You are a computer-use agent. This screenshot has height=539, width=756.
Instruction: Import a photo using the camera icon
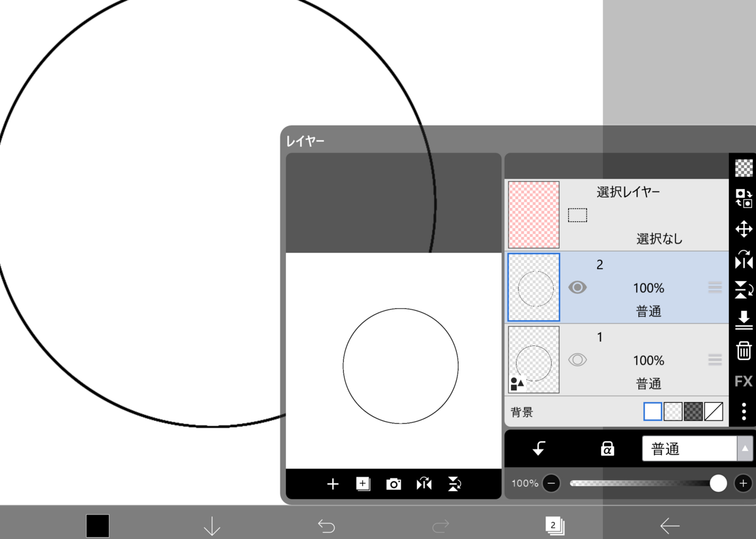pyautogui.click(x=393, y=484)
